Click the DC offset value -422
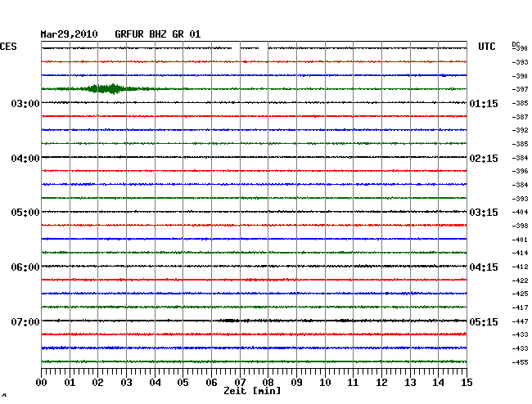The height and width of the screenshot is (404, 532). [x=520, y=281]
